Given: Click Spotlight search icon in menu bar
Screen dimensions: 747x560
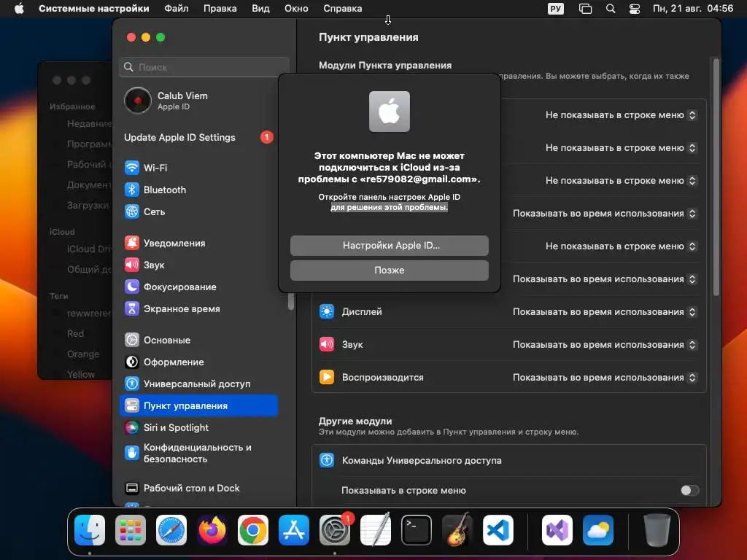Looking at the screenshot, I should [611, 9].
